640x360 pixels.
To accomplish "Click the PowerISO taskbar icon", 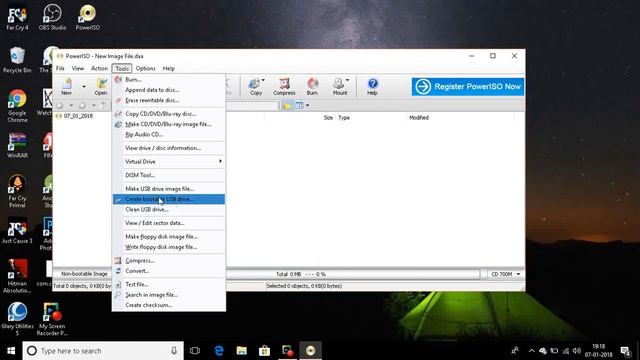I will tap(310, 351).
